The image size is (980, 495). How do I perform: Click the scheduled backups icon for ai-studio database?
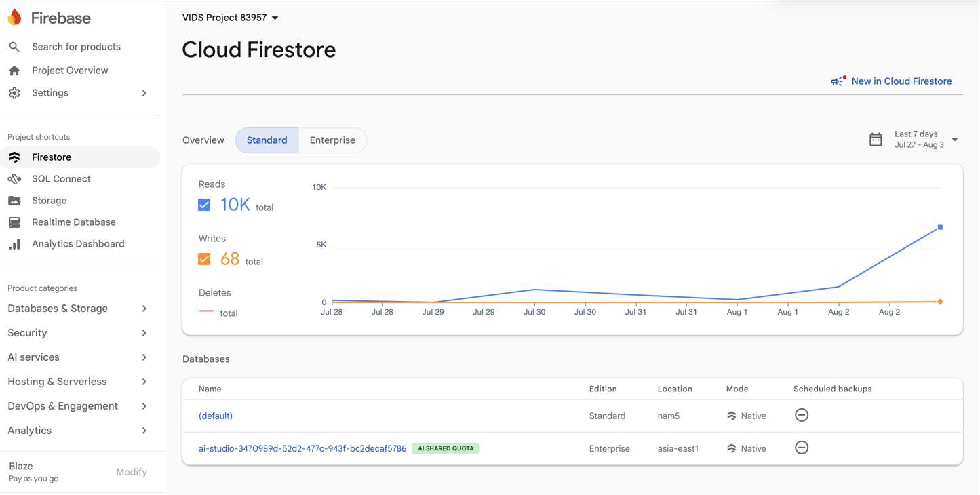(x=802, y=448)
